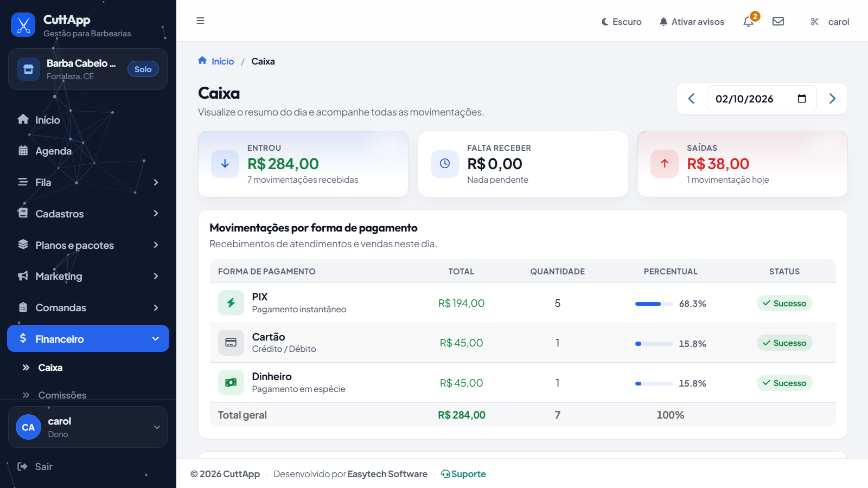Click the barbershop store icon
Viewport: 868px width, 488px height.
[x=28, y=69]
